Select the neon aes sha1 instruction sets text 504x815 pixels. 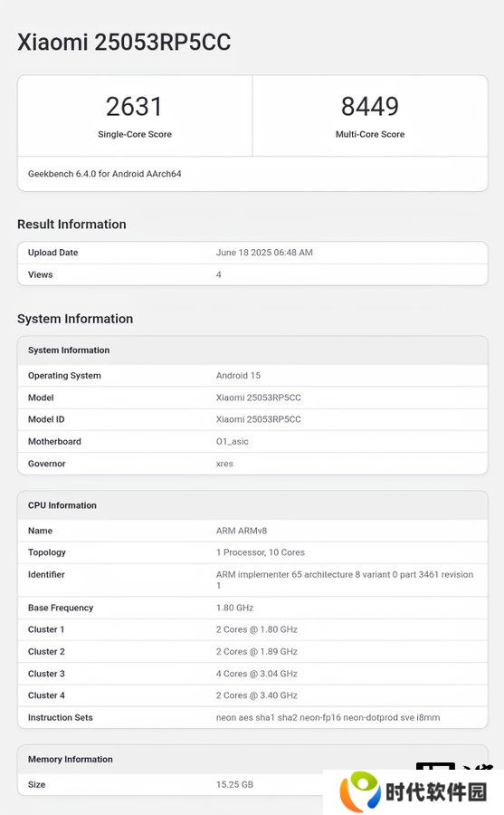coord(328,718)
